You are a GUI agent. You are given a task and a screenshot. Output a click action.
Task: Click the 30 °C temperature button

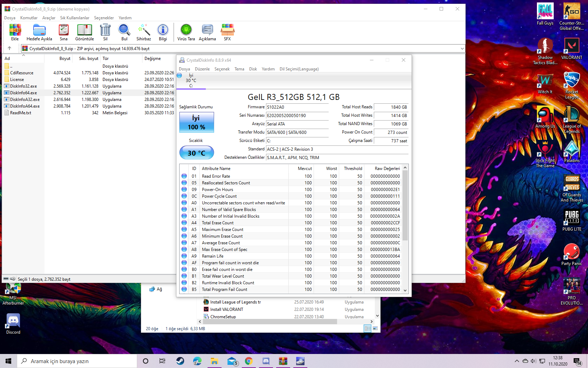196,153
